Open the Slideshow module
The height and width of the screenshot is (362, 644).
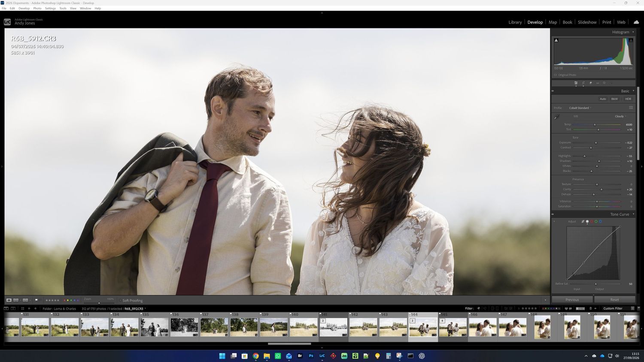pos(587,22)
